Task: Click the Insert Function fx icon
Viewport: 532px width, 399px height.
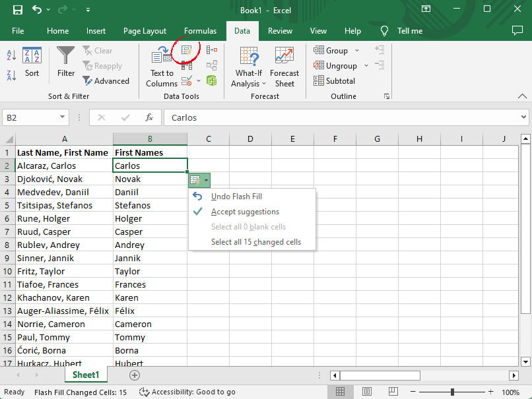Action: [149, 117]
